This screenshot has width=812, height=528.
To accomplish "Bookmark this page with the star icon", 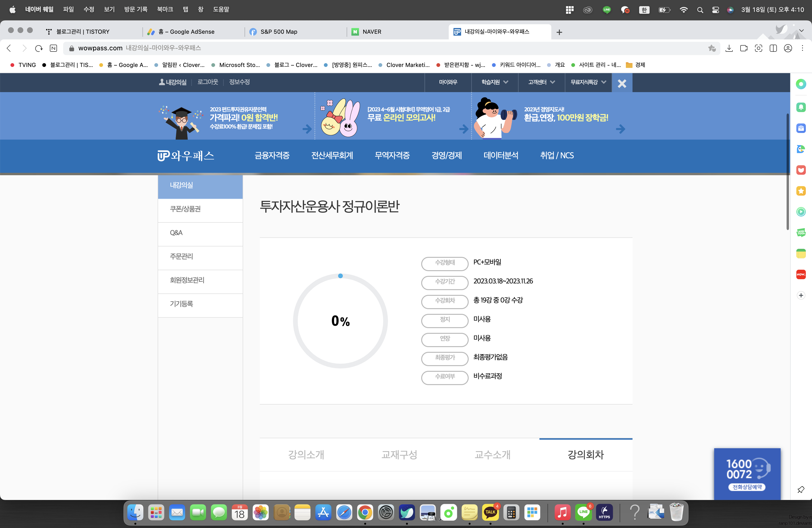I will (712, 48).
